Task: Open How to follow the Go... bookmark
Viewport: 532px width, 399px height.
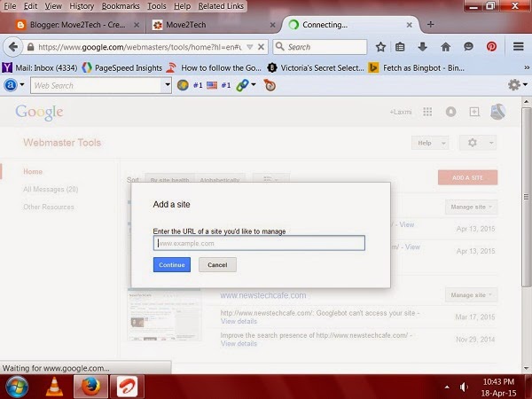Action: pyautogui.click(x=214, y=68)
